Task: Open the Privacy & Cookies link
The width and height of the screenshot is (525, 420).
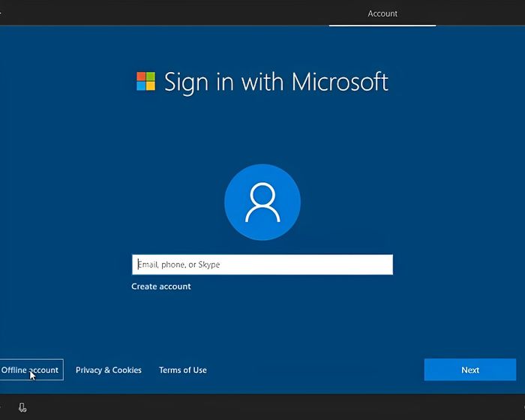Action: (109, 370)
